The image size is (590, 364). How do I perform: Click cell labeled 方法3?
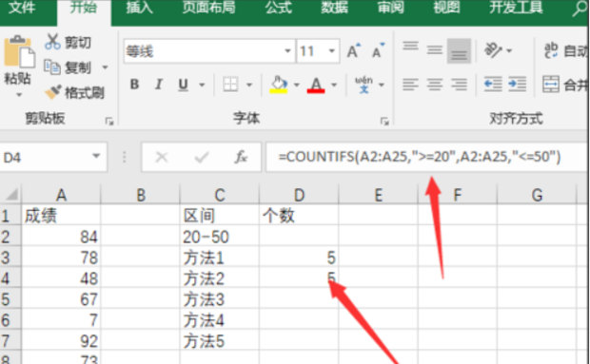pos(220,299)
